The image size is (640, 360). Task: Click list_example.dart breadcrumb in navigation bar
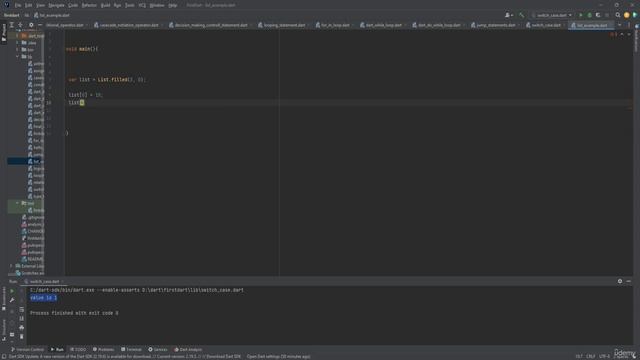pyautogui.click(x=52, y=15)
